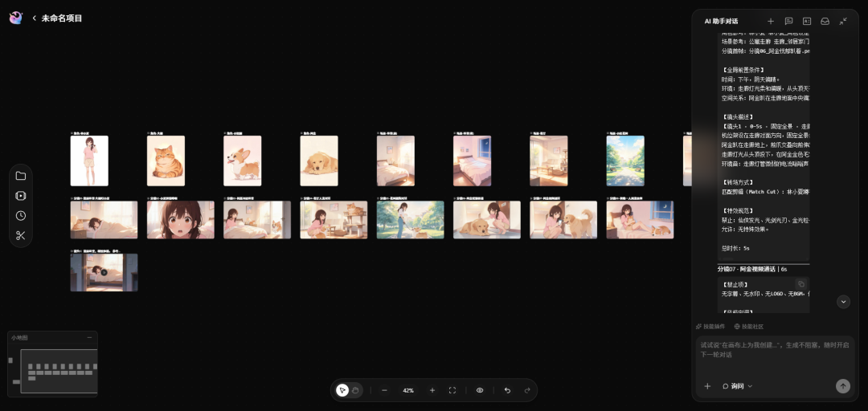Click the 【特效规范】 heading in chat
868x411 pixels.
tap(737, 211)
